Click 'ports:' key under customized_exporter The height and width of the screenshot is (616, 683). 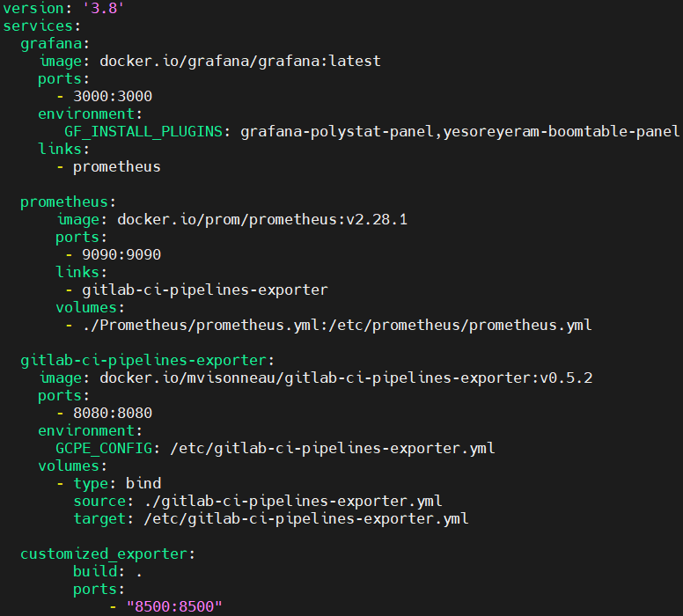[99, 590]
